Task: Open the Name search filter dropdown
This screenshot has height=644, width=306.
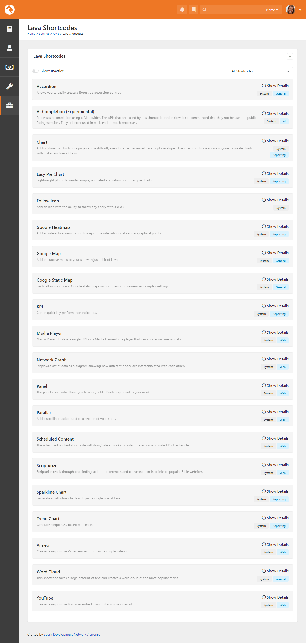Action: pos(272,10)
